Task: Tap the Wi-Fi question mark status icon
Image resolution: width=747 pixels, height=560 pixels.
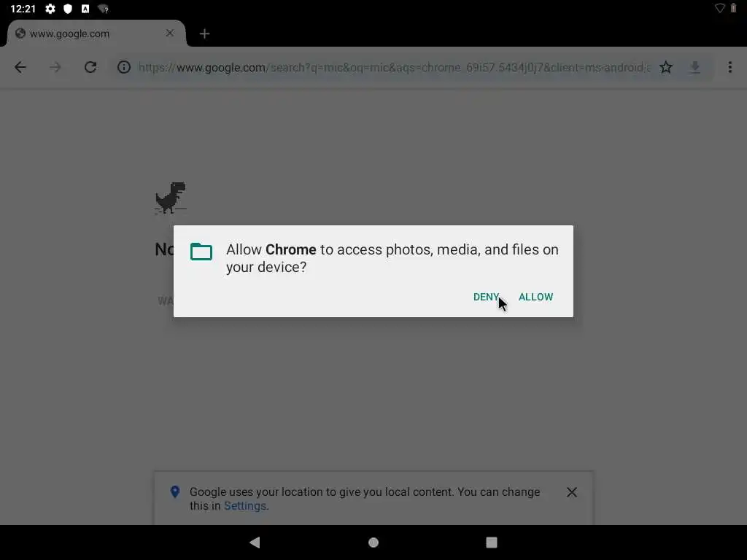Action: pos(103,9)
